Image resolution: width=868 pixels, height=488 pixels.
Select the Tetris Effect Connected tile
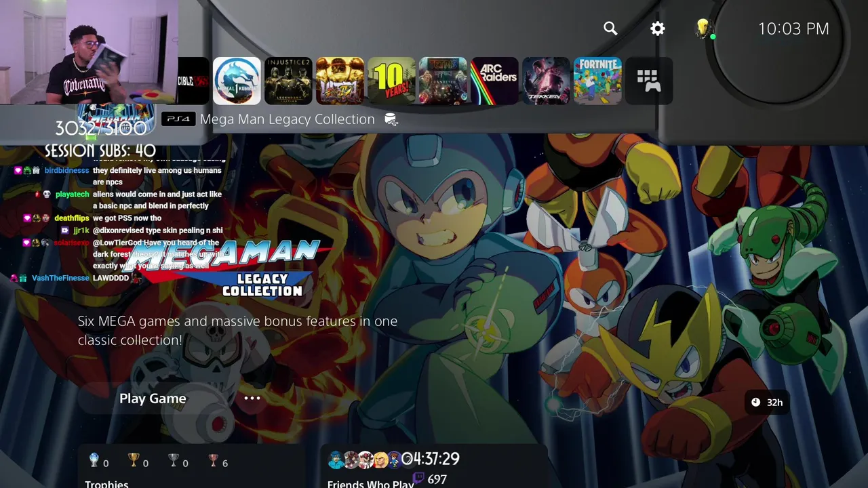tap(443, 81)
